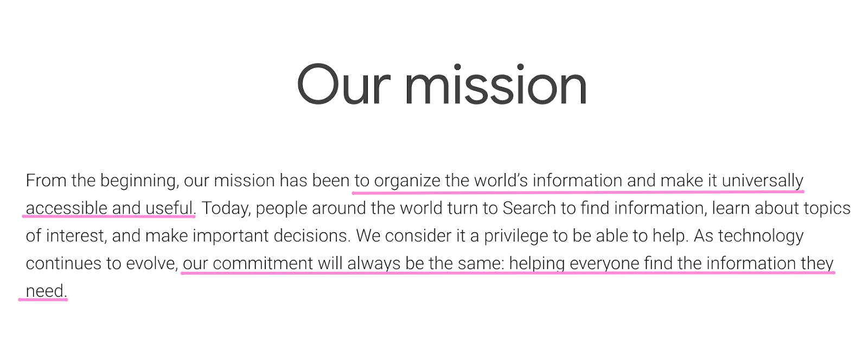Click the phrase "continues to evolve"
The width and height of the screenshot is (868, 357).
[101, 264]
